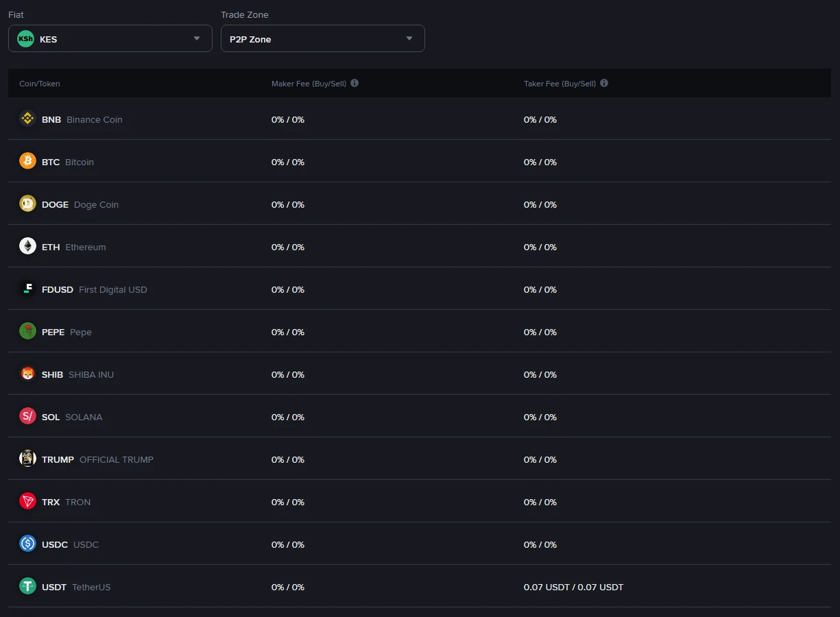Viewport: 840px width, 617px height.
Task: Click the Pepe token icon
Action: [27, 331]
